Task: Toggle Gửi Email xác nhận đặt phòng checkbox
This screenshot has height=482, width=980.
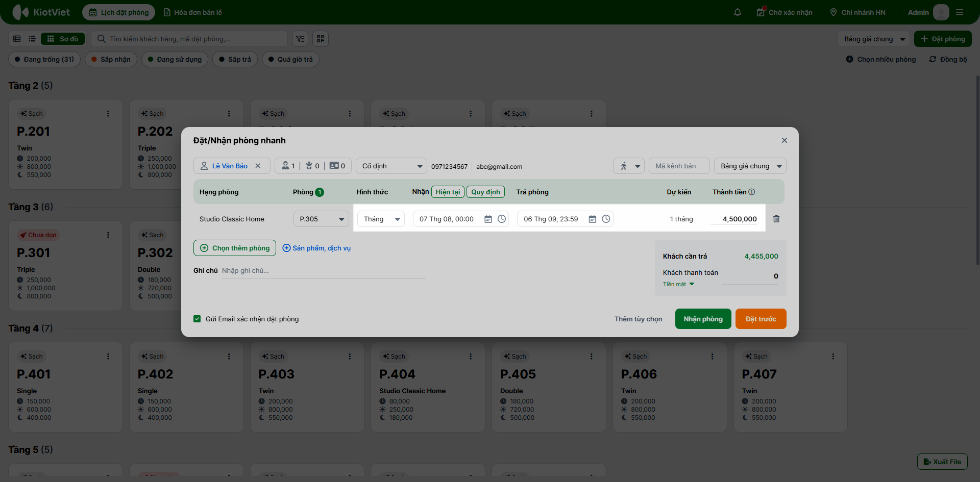Action: pyautogui.click(x=197, y=319)
